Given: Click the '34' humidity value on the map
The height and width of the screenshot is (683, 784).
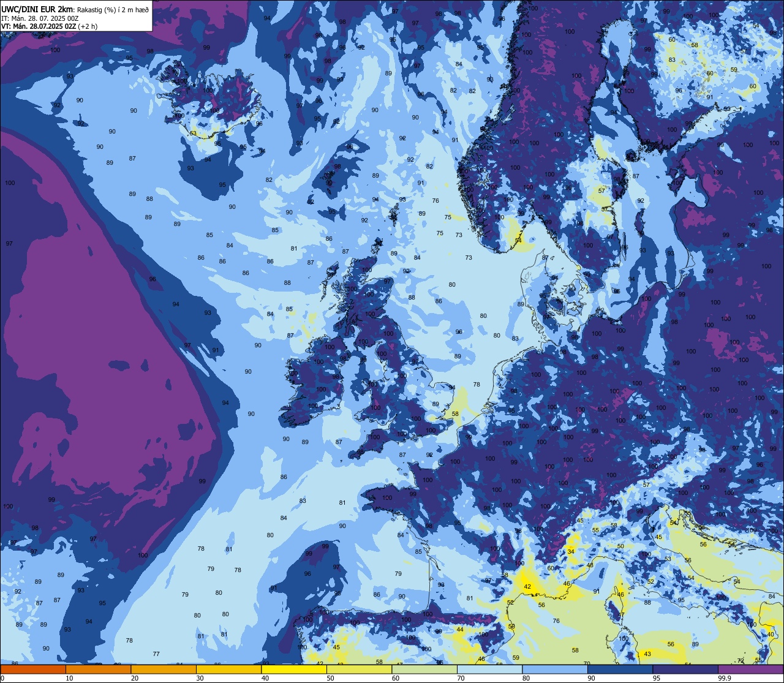Looking at the screenshot, I should pos(571,552).
